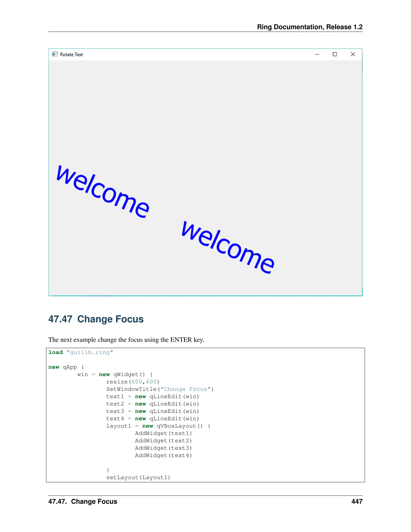
Task: Click the SetWindowTitle("Change Focus") code line
Action: coord(160,389)
